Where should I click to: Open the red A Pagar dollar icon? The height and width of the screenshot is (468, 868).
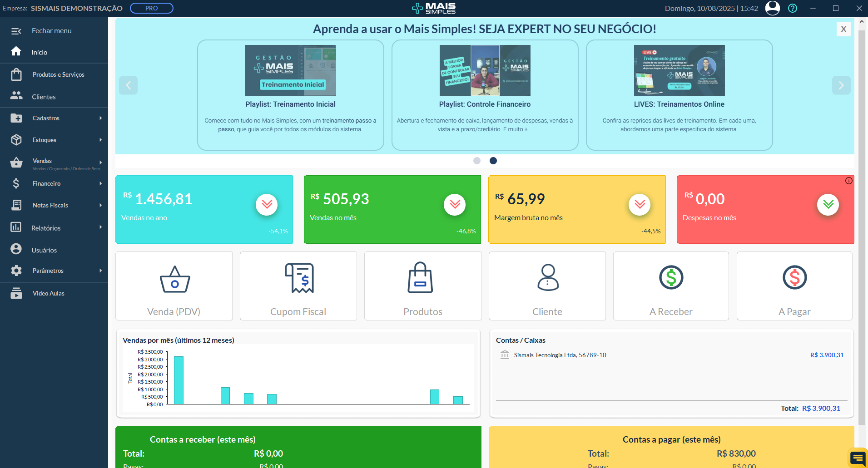(x=794, y=277)
